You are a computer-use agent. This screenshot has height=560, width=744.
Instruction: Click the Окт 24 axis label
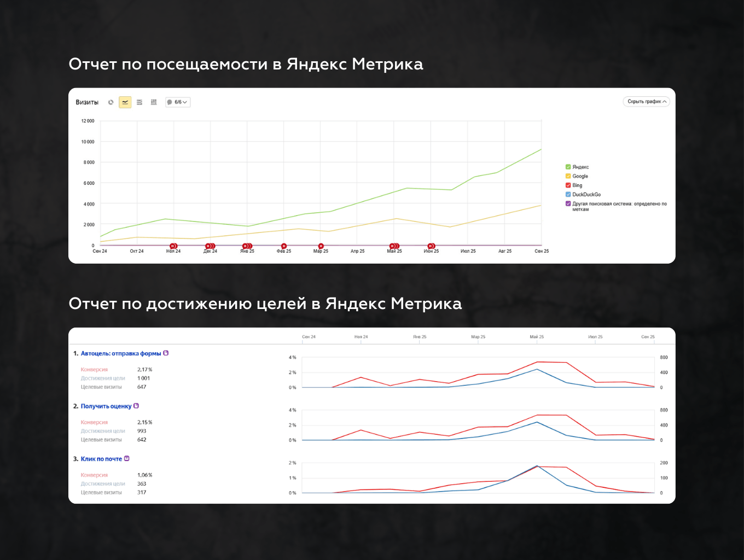(x=137, y=252)
